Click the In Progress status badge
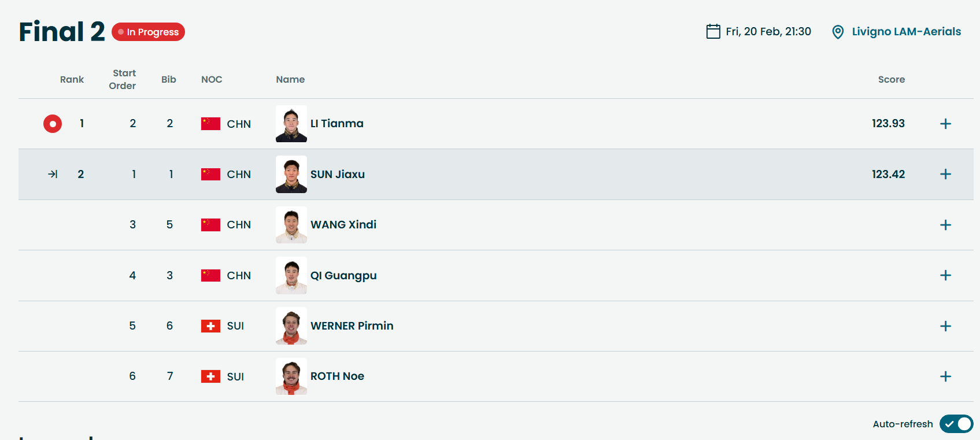The image size is (980, 440). point(148,32)
